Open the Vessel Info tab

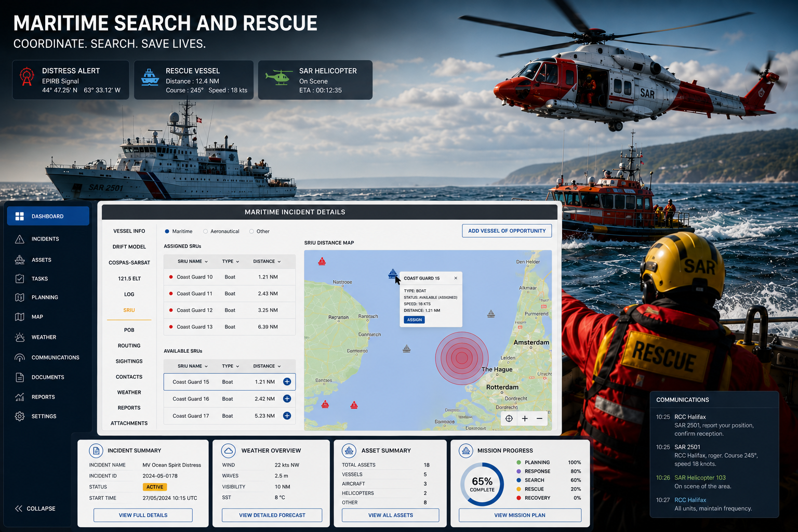tap(129, 231)
